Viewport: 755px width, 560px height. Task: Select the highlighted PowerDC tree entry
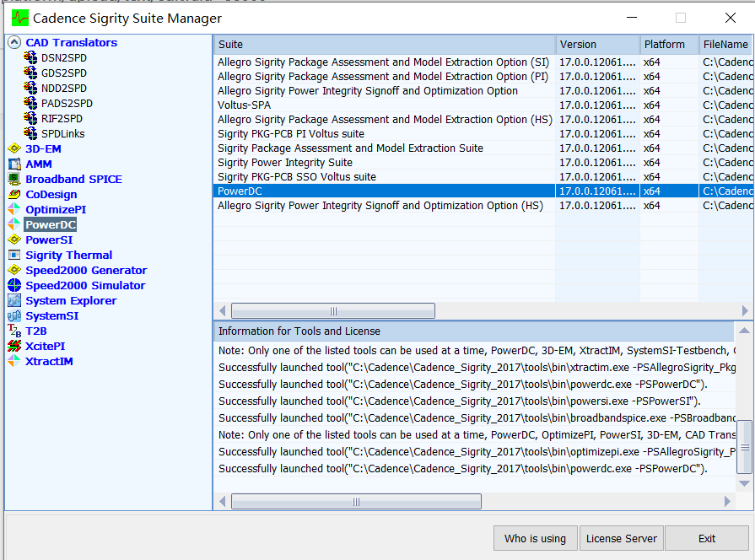(x=51, y=225)
